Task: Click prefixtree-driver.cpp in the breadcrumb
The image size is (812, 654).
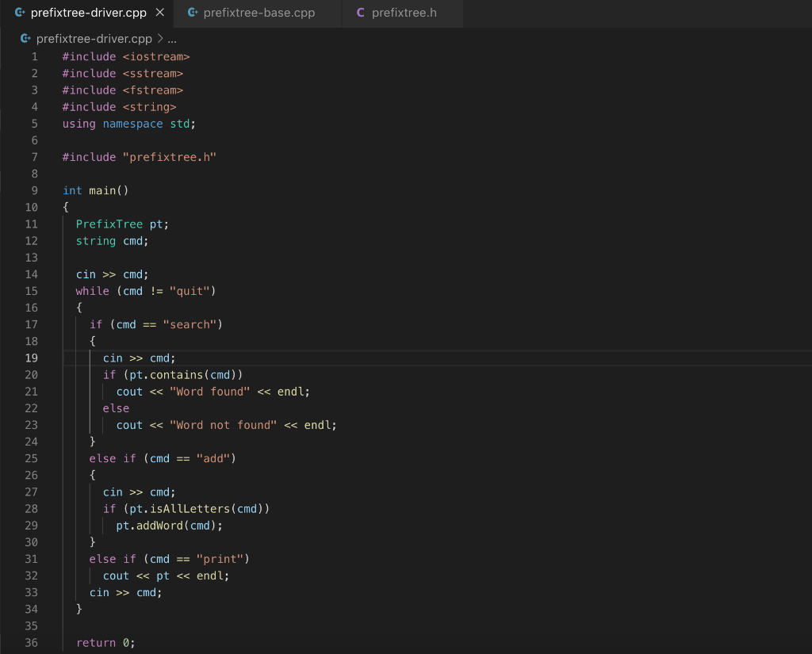Action: tap(94, 39)
